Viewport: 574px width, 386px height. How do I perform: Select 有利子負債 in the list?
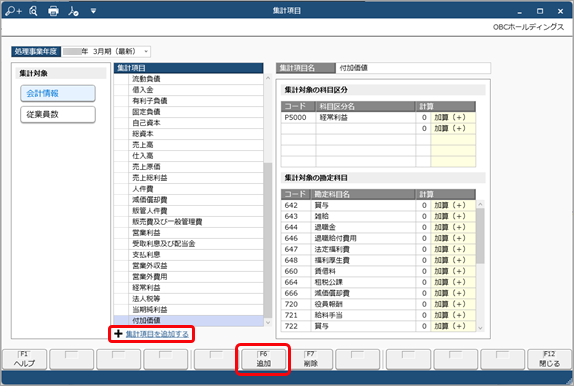tap(189, 101)
